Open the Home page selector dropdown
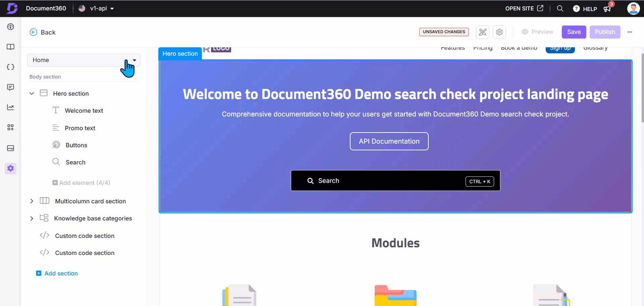This screenshot has height=306, width=644. point(84,60)
